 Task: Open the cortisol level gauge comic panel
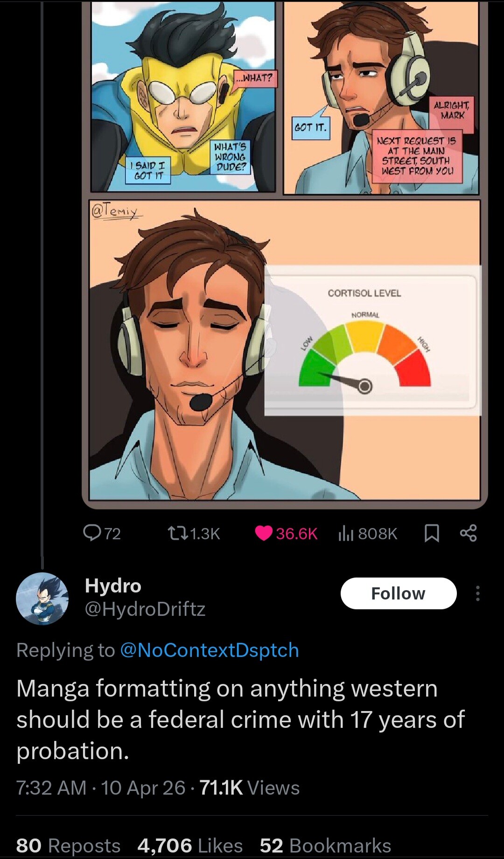285,350
